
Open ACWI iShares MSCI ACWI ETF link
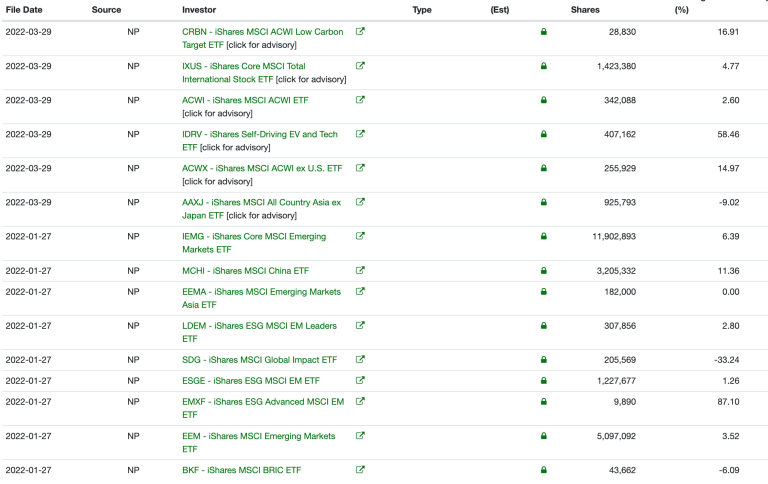point(245,100)
